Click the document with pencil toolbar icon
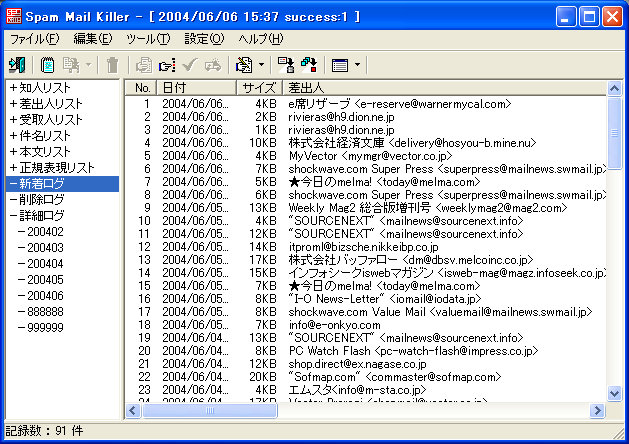This screenshot has height=444, width=629. pos(243,65)
